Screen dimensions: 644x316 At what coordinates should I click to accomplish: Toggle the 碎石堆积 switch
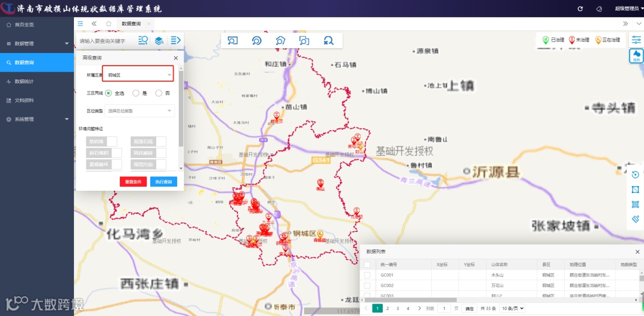104,153
